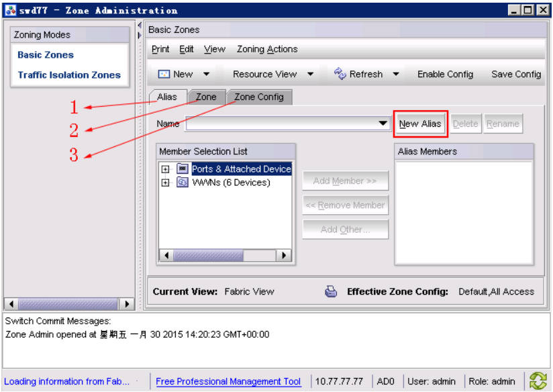Select the Ports & Attached Devices icon
Viewport: 553px width, 392px height.
click(183, 169)
